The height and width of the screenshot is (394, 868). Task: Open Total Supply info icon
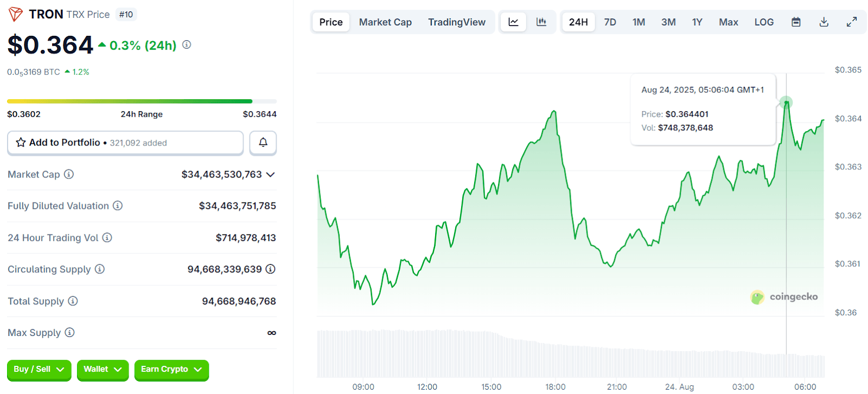pos(73,301)
